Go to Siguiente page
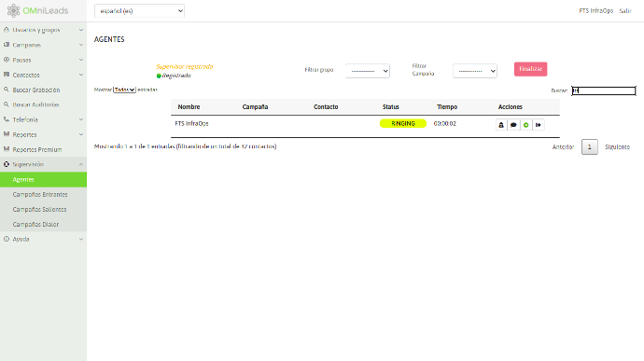The width and height of the screenshot is (644, 361). [617, 147]
